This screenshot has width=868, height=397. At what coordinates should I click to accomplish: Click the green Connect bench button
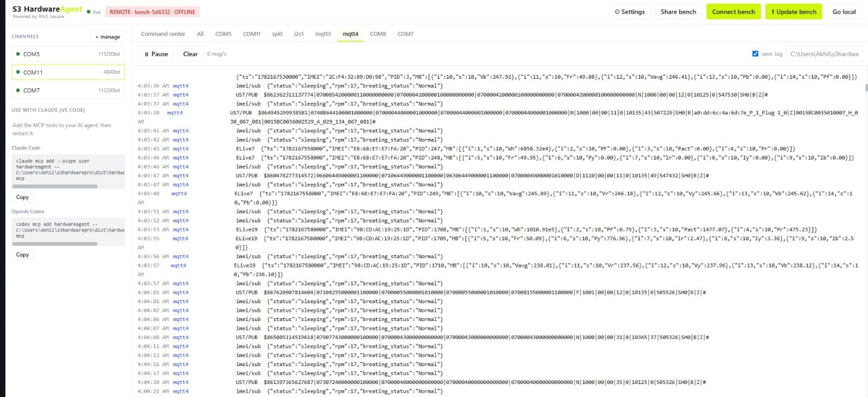[733, 12]
